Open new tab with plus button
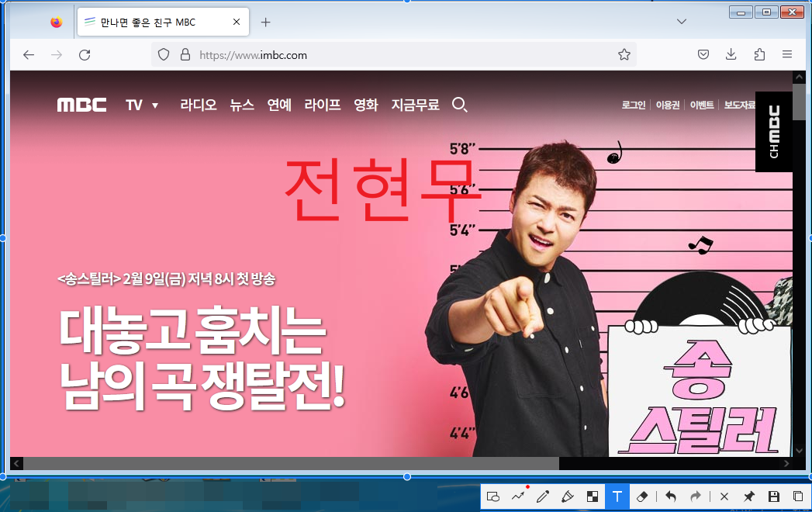Image resolution: width=812 pixels, height=512 pixels. coord(266,22)
